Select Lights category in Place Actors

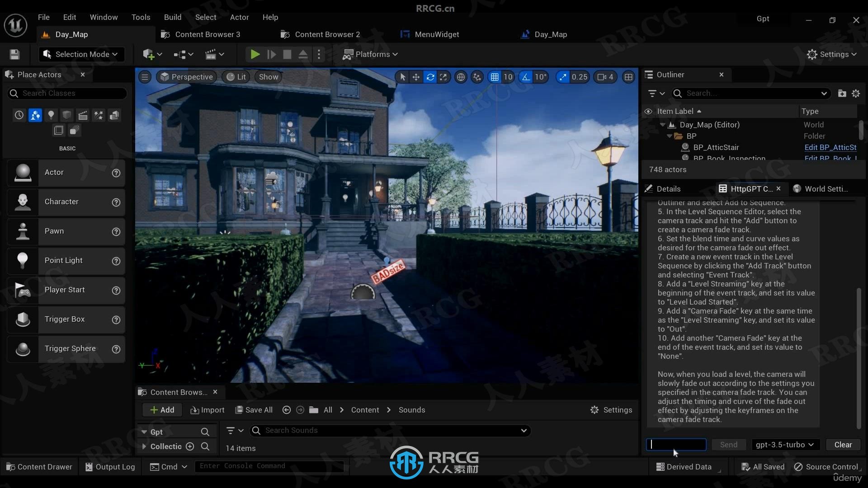pos(51,115)
